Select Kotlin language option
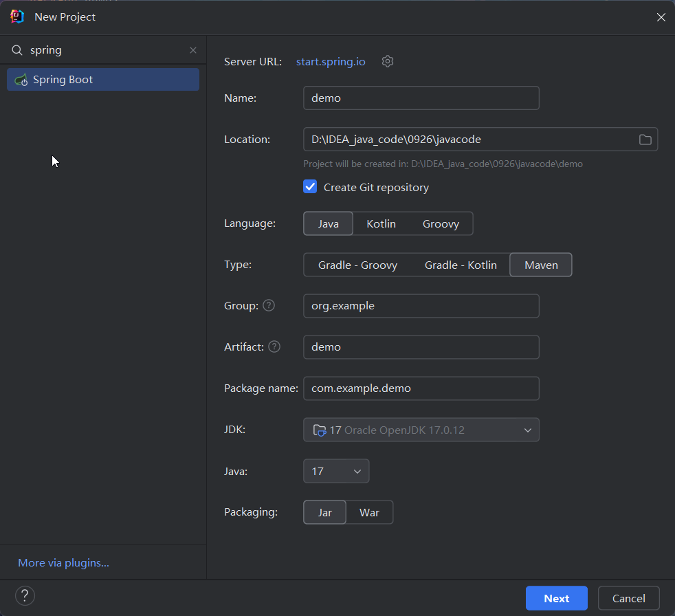 click(x=381, y=224)
